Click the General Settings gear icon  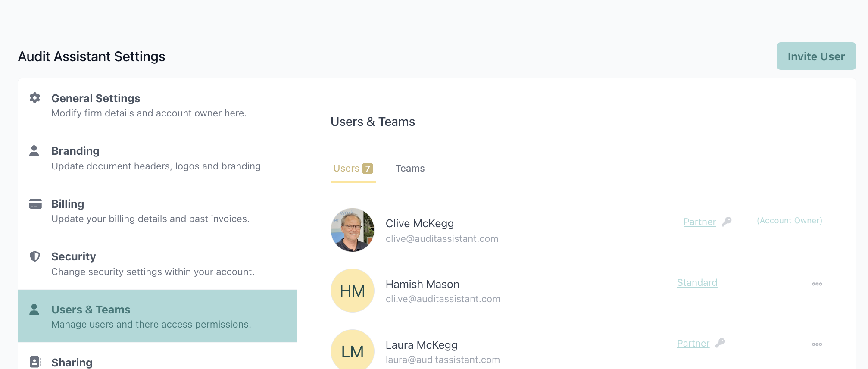coord(35,98)
